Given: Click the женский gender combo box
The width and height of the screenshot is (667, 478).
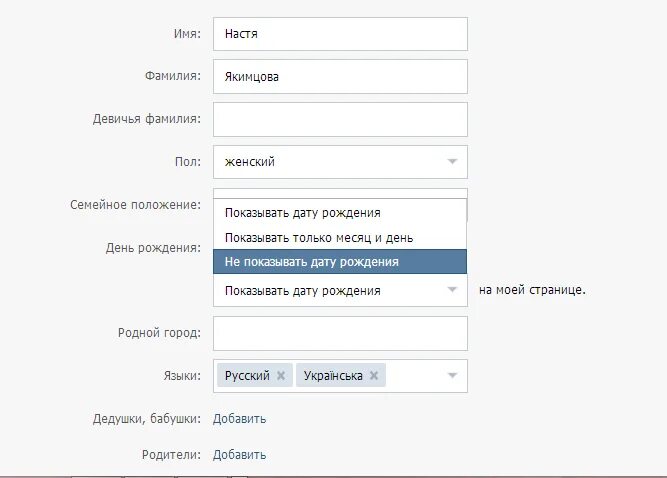Looking at the screenshot, I should [x=340, y=162].
